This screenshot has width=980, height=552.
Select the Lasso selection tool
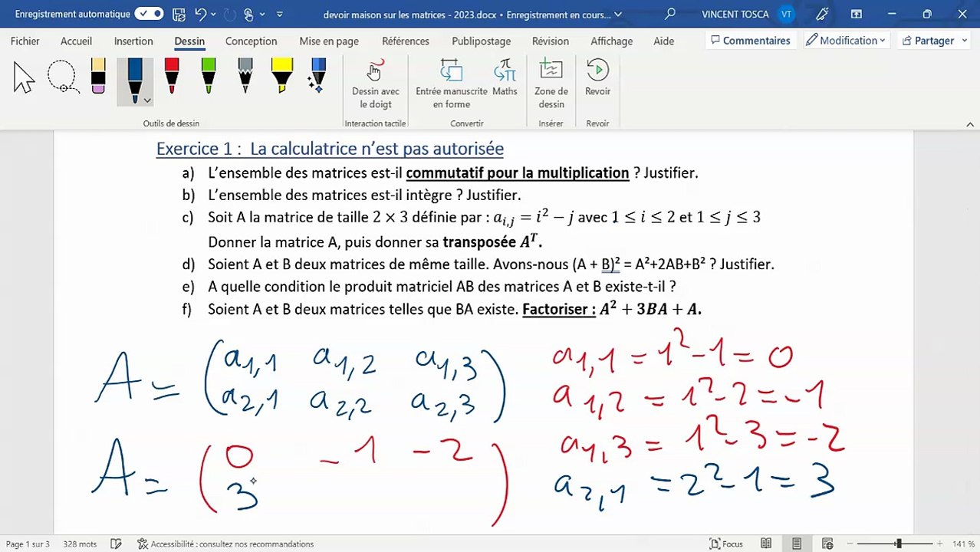click(x=62, y=77)
